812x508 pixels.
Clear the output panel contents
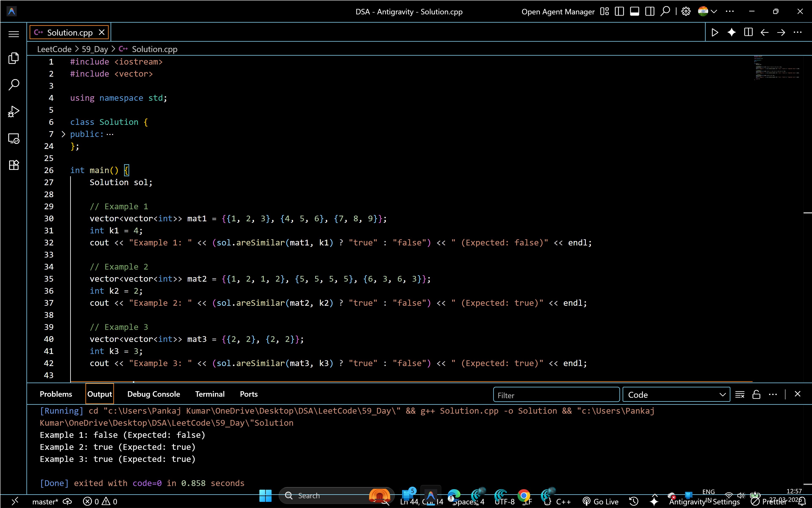point(740,394)
